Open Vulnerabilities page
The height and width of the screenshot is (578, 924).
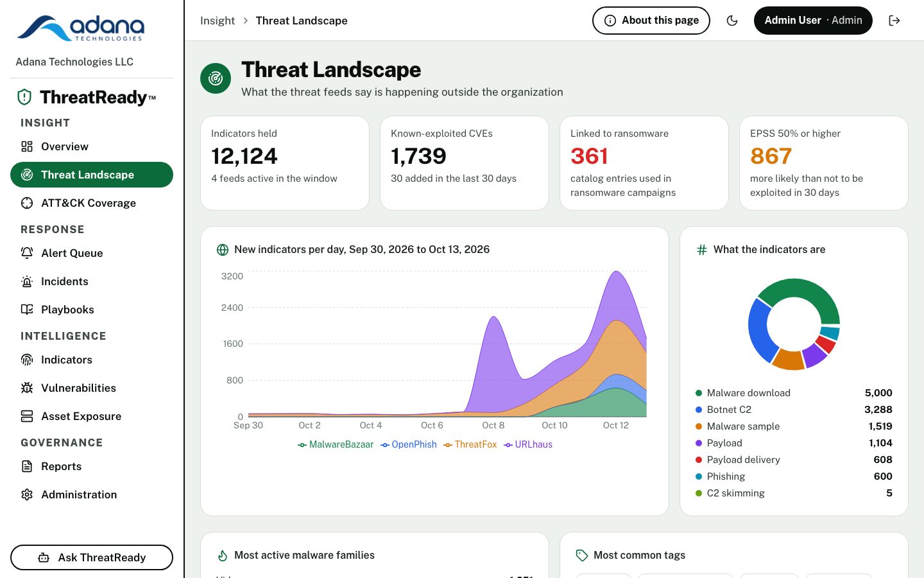(92, 388)
